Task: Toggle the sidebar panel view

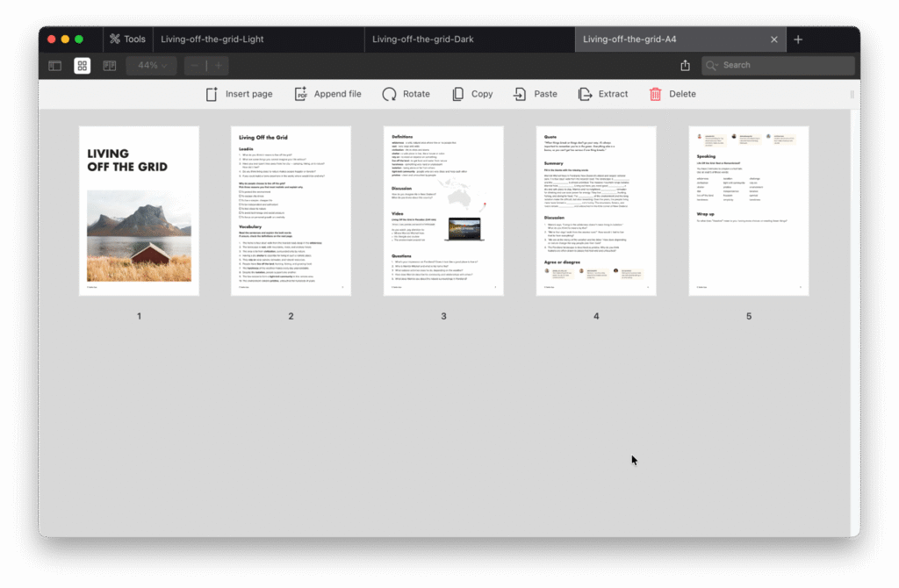Action: pos(54,66)
